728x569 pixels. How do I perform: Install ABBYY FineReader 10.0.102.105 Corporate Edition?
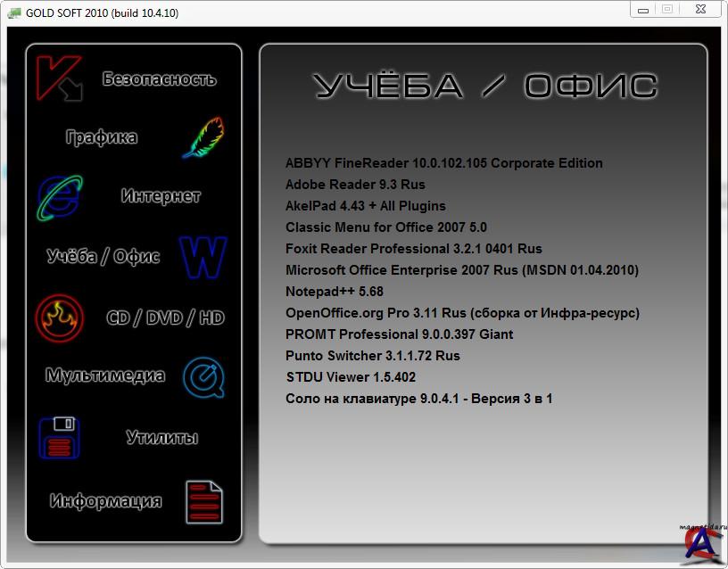coord(444,163)
